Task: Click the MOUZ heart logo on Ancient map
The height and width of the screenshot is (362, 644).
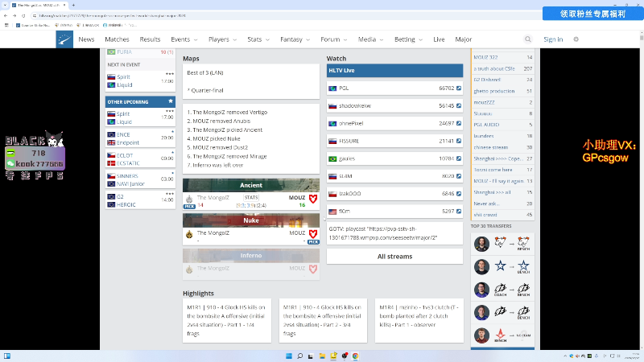Action: pos(313,199)
